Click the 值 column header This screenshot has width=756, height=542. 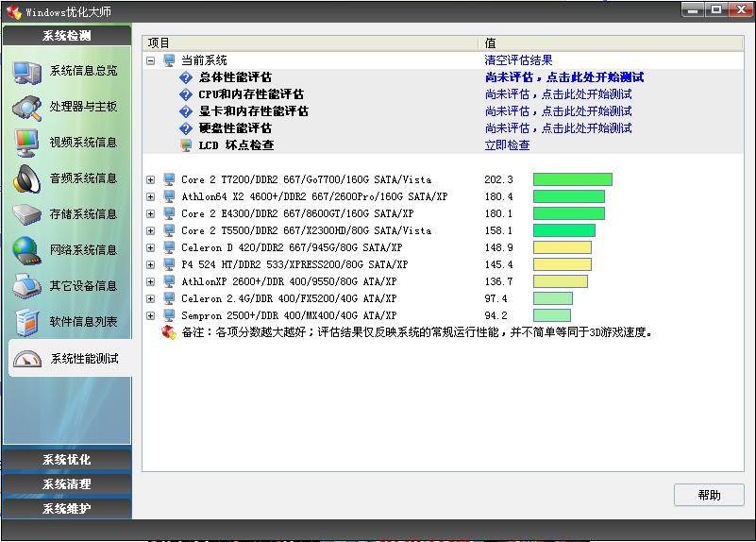click(612, 42)
